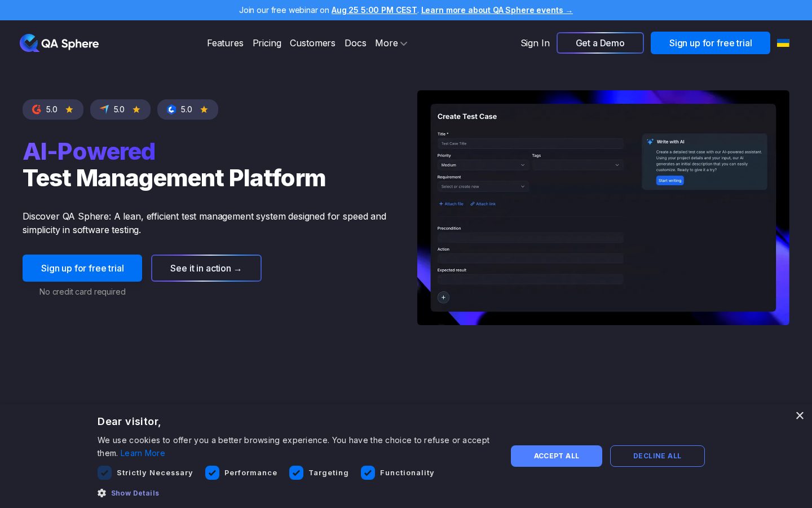Open Learn more about QA Sphere events link
Viewport: 812px width, 508px height.
[497, 10]
